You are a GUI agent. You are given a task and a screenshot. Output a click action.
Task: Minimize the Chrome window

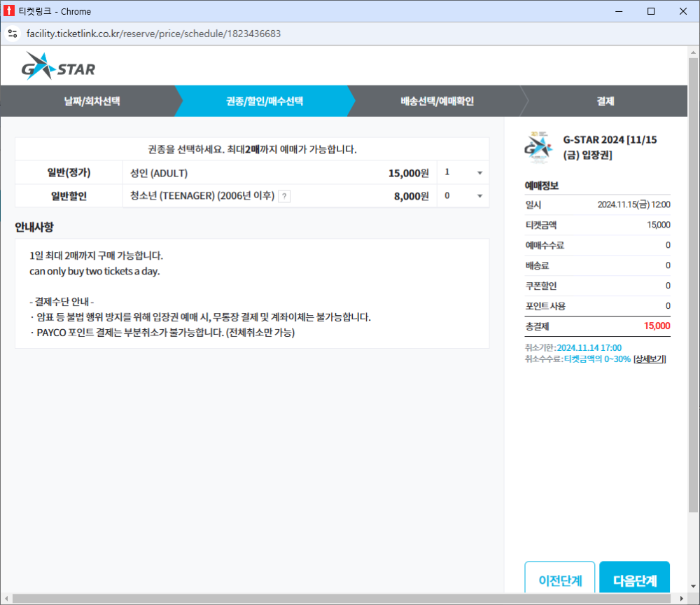(x=619, y=11)
